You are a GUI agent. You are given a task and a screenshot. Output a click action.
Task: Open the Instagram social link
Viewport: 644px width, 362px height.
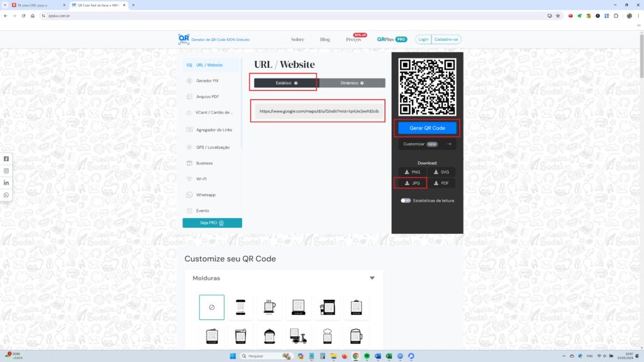point(6,171)
